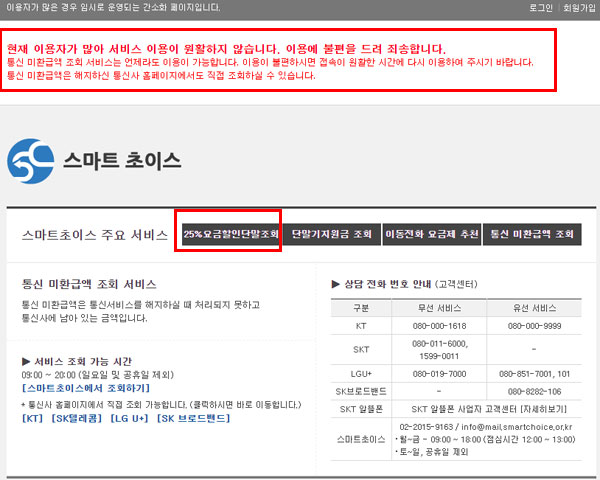Click the 유선 서비스 column header
This screenshot has height=480, width=600.
(535, 308)
